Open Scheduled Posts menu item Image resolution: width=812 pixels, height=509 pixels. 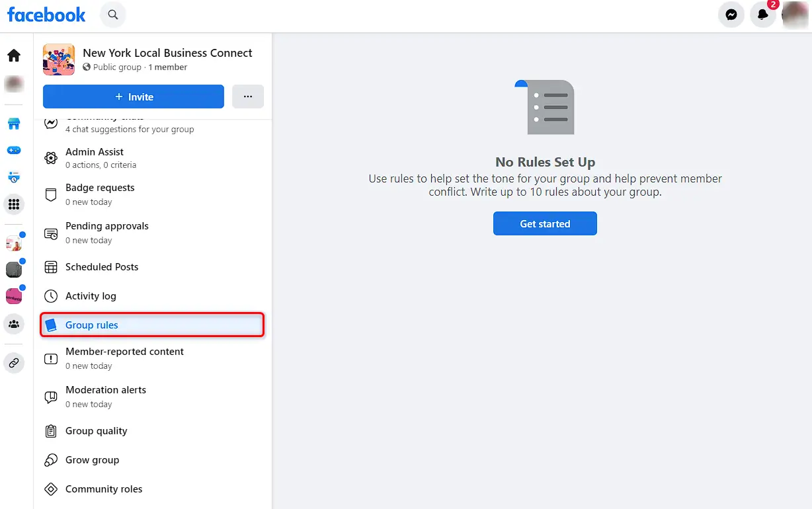point(153,267)
